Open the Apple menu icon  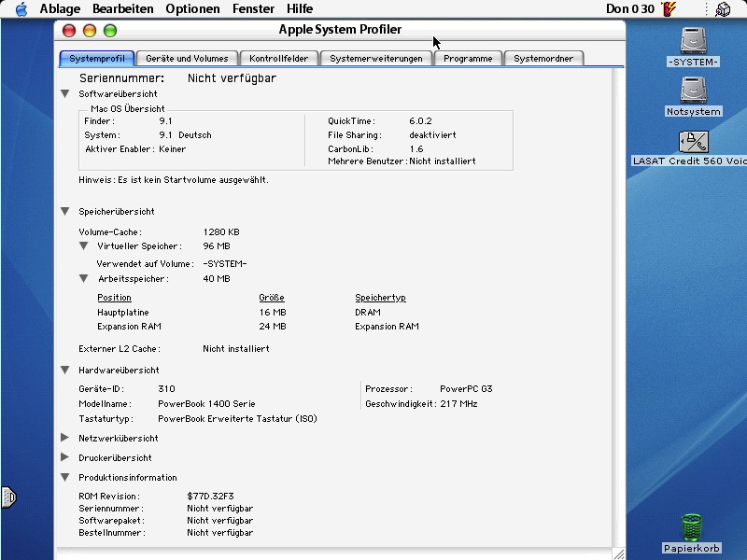[21, 9]
